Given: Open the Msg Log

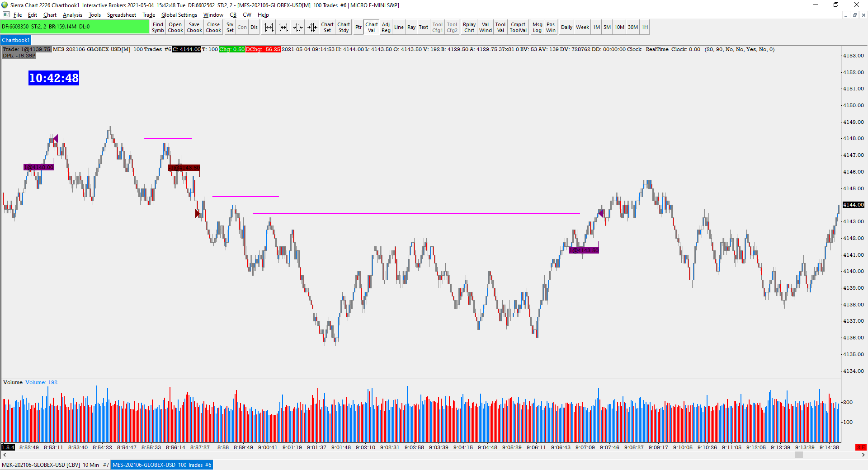Looking at the screenshot, I should tap(538, 27).
